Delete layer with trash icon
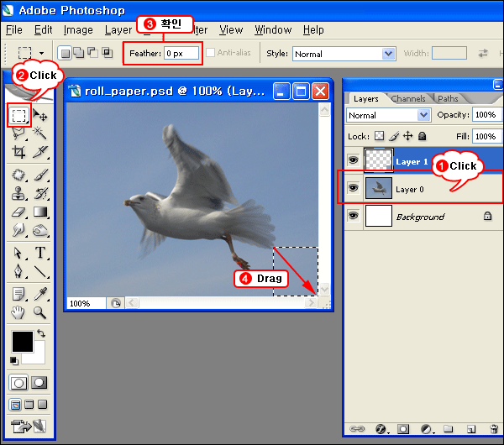 point(494,429)
